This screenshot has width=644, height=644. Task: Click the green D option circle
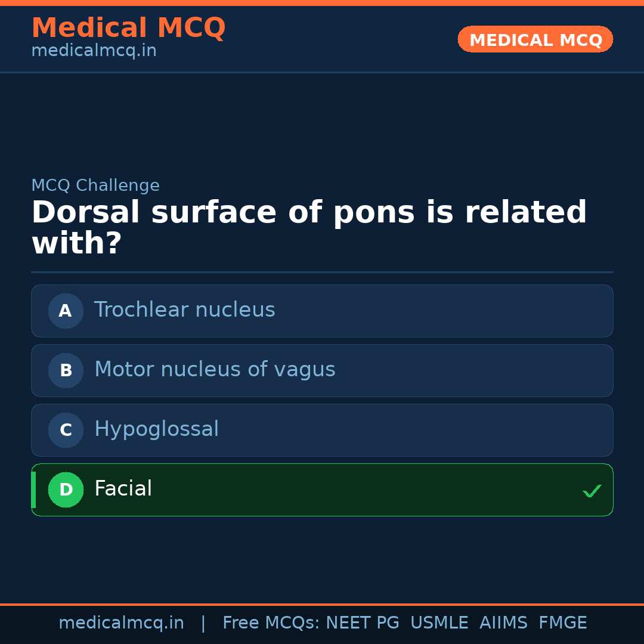[66, 490]
